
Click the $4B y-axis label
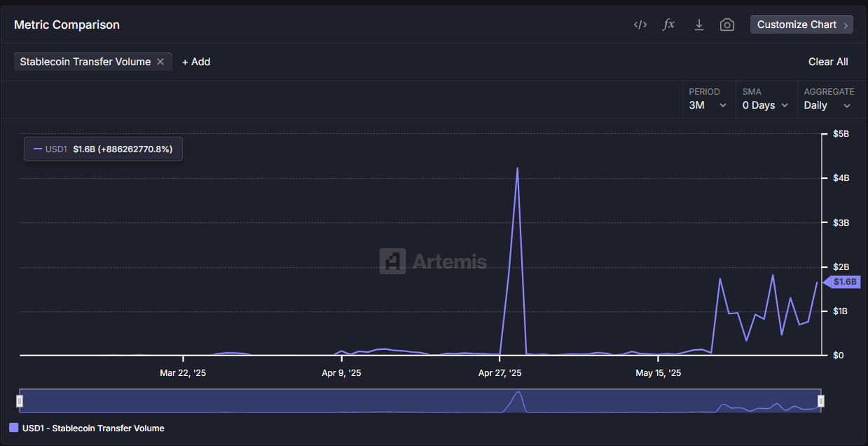(x=841, y=178)
